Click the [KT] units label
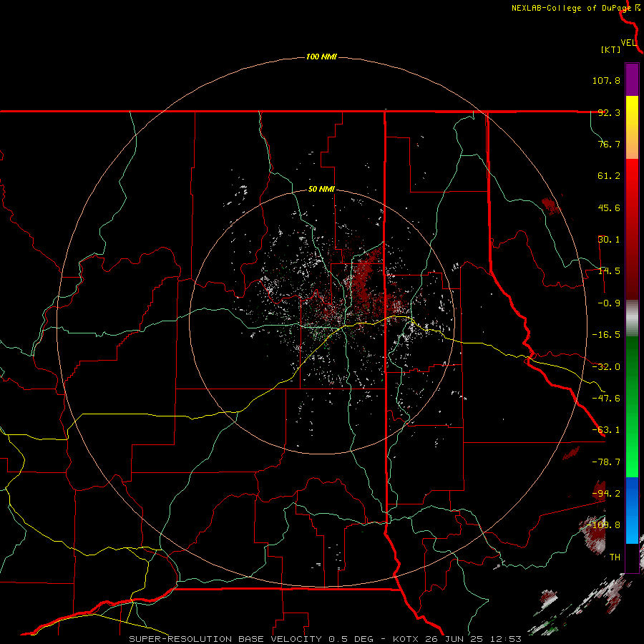This screenshot has height=644, width=644. [610, 49]
